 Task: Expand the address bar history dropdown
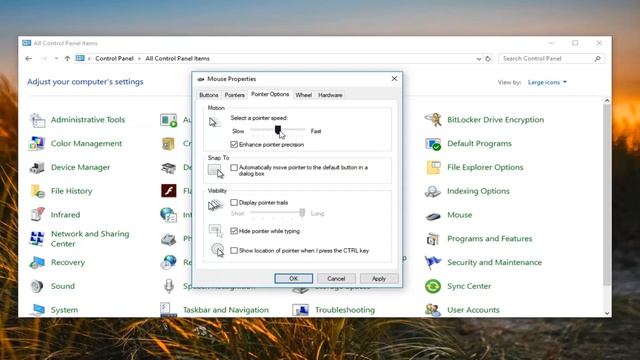[479, 58]
